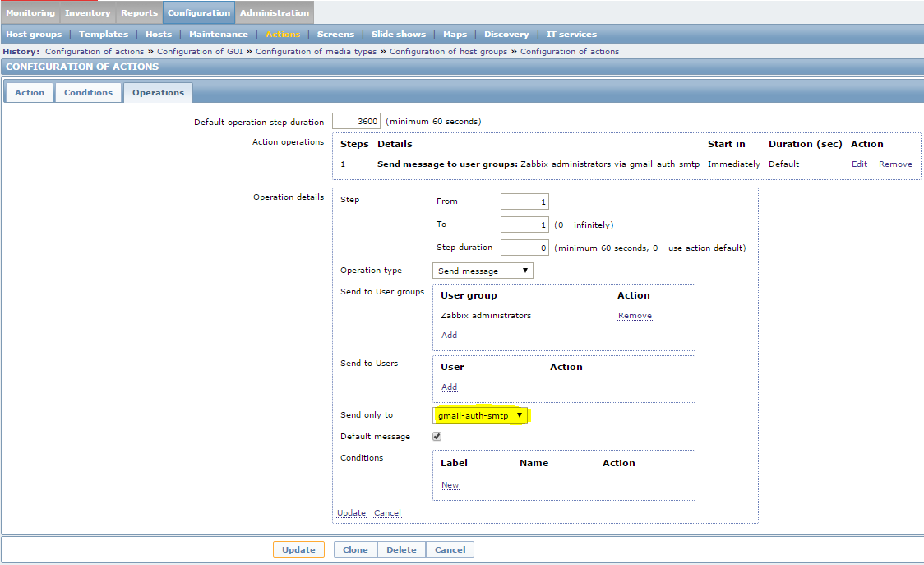Image resolution: width=924 pixels, height=565 pixels.
Task: Open the Maintenance section
Action: coord(218,34)
